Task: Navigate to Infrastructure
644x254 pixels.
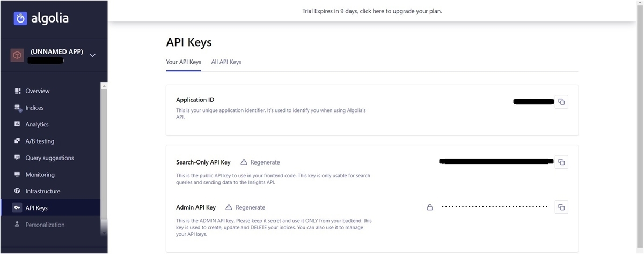Action: click(x=42, y=191)
